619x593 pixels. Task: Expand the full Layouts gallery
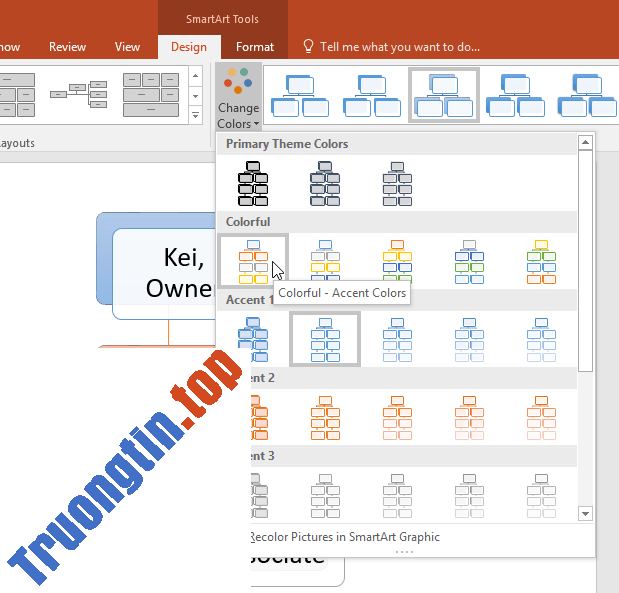[x=195, y=115]
